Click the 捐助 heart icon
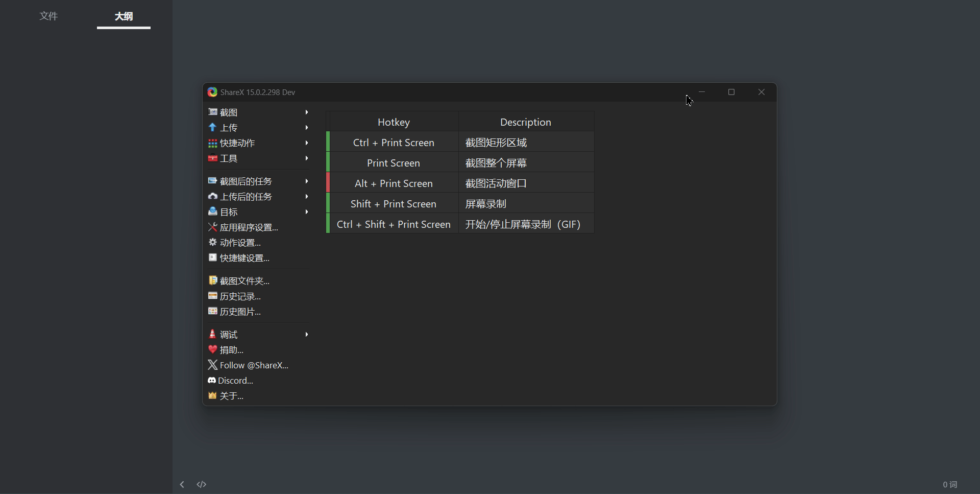This screenshot has height=494, width=980. [213, 349]
